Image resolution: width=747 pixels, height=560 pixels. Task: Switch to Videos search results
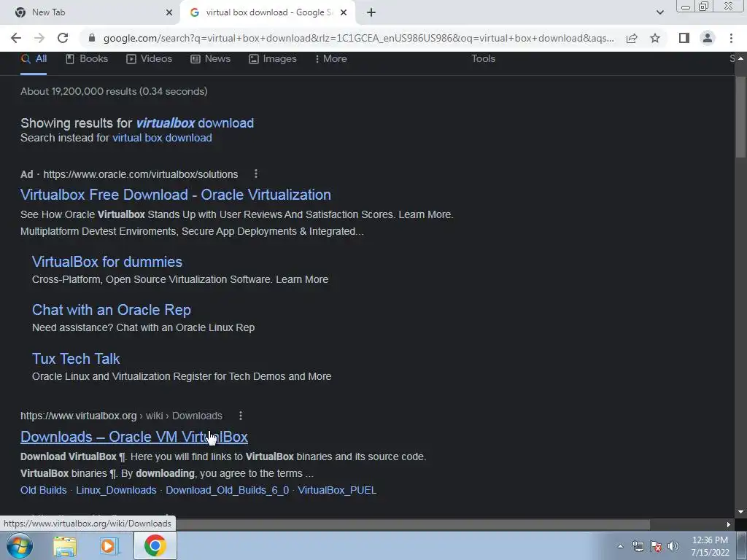[x=149, y=58]
